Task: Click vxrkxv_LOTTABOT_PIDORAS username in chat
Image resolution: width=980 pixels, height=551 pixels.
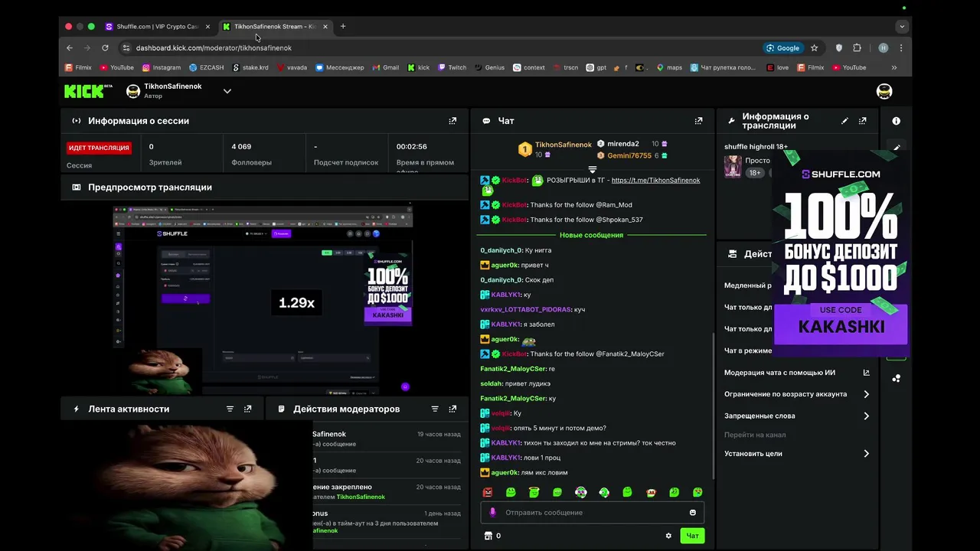Action: tap(525, 309)
